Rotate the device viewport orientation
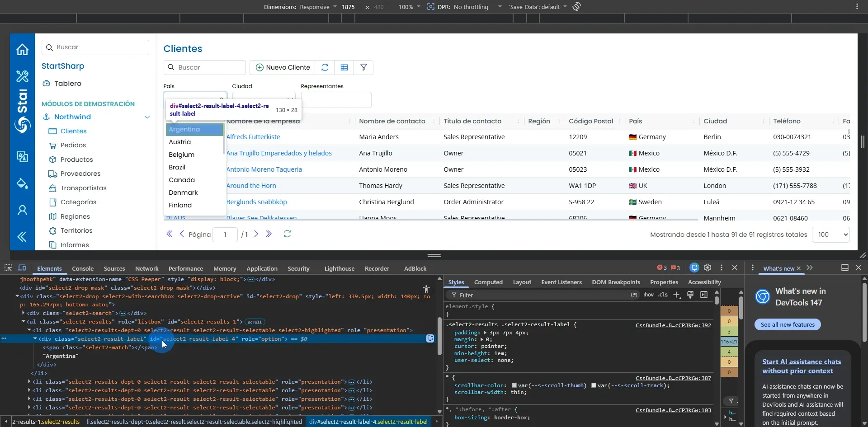This screenshot has height=427, width=868. 576,6
